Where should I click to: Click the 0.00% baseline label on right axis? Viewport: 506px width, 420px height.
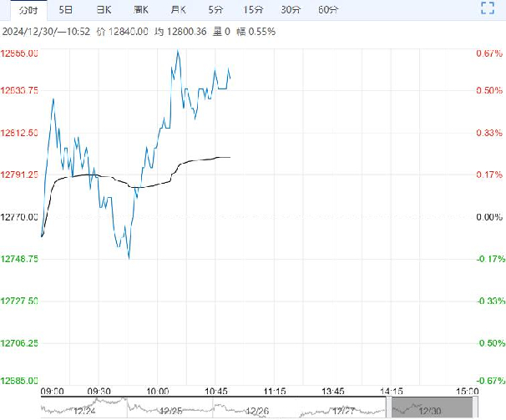[x=488, y=217]
